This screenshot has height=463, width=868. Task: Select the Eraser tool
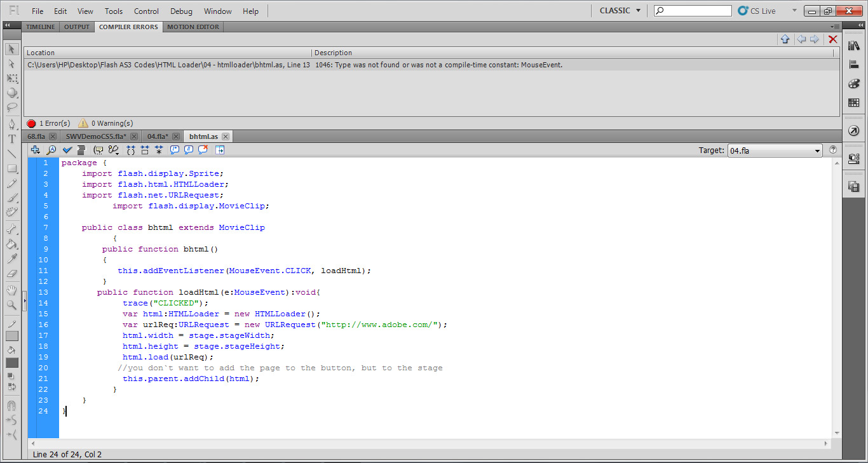point(12,273)
